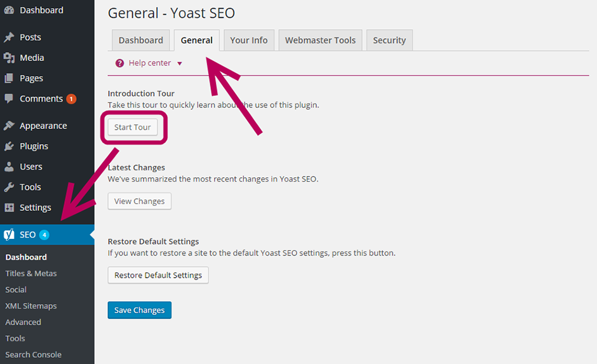Viewport: 597px width, 364px height.
Task: Click the Comments pending count badge
Action: coord(71,99)
